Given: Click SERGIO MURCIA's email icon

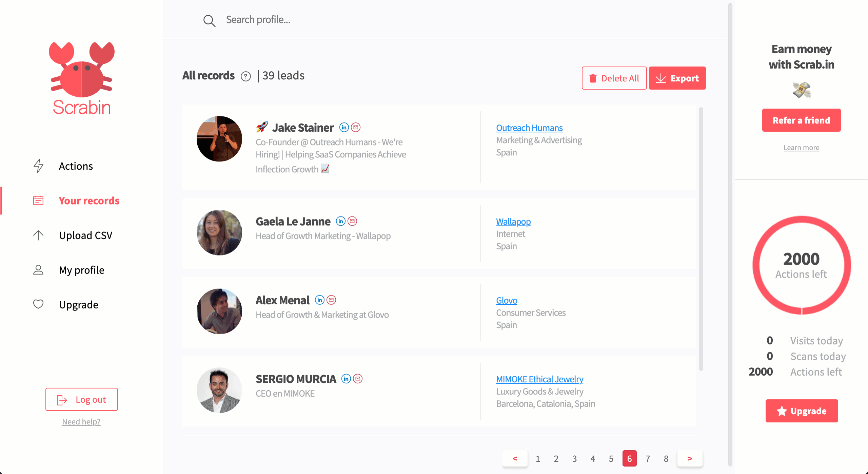Looking at the screenshot, I should click(358, 379).
